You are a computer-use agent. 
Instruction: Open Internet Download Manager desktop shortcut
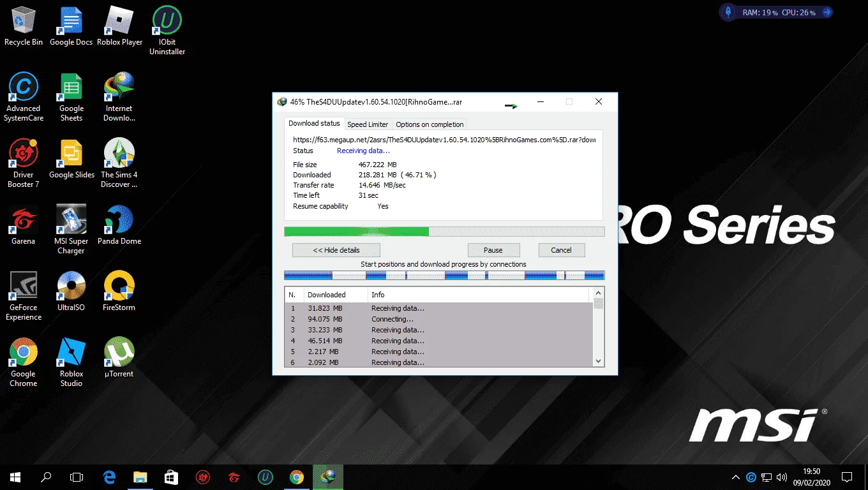point(119,97)
